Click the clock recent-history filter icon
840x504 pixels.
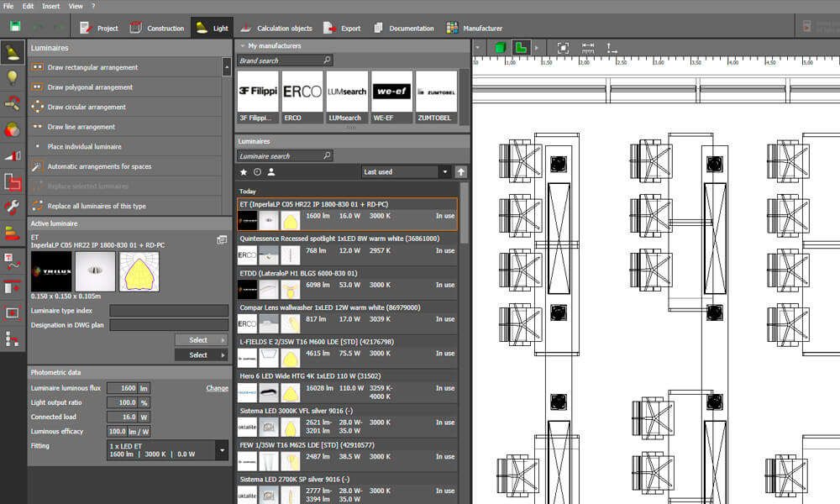click(x=257, y=172)
